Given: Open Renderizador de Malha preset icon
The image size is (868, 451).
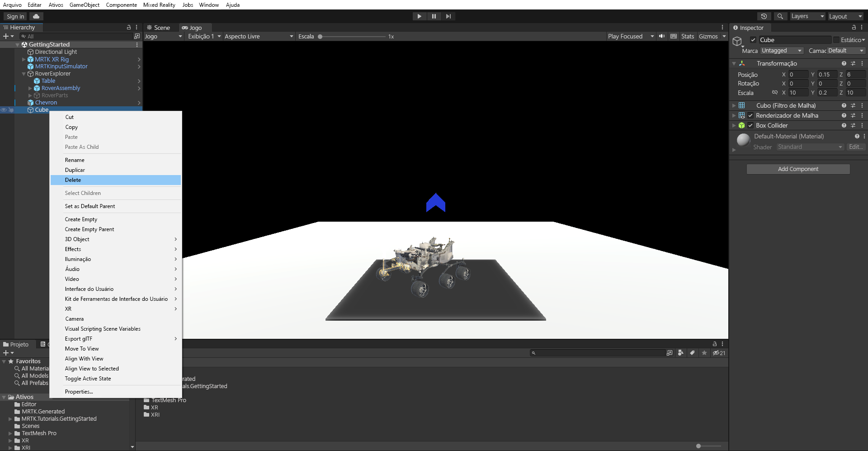Looking at the screenshot, I should [853, 115].
